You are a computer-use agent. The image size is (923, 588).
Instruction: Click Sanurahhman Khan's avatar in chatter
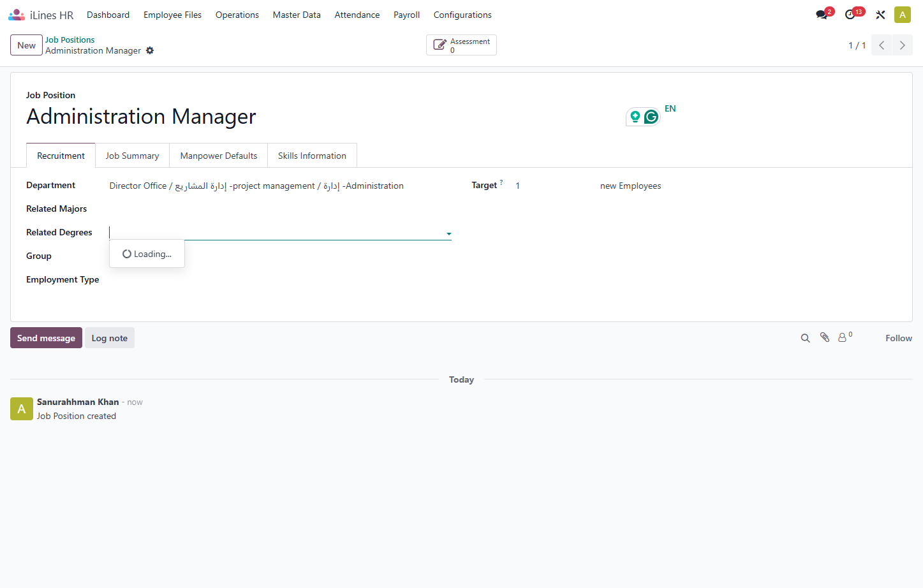(x=22, y=409)
